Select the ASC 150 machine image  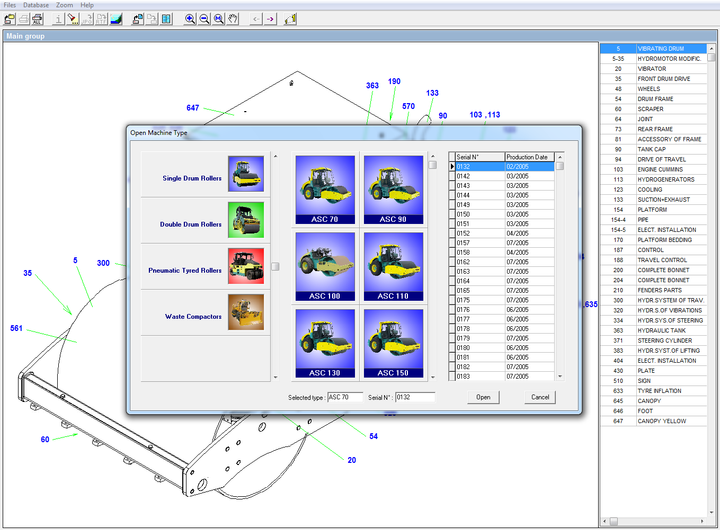click(x=394, y=343)
